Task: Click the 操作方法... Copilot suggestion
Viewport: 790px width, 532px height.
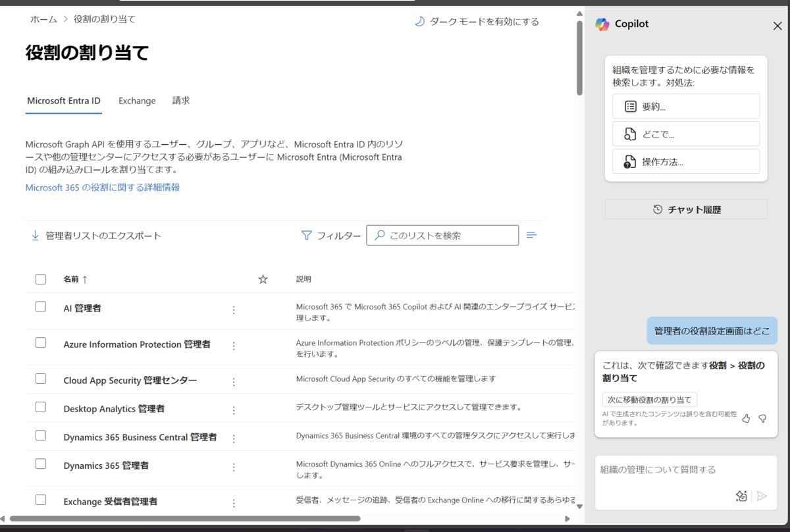Action: pos(686,161)
